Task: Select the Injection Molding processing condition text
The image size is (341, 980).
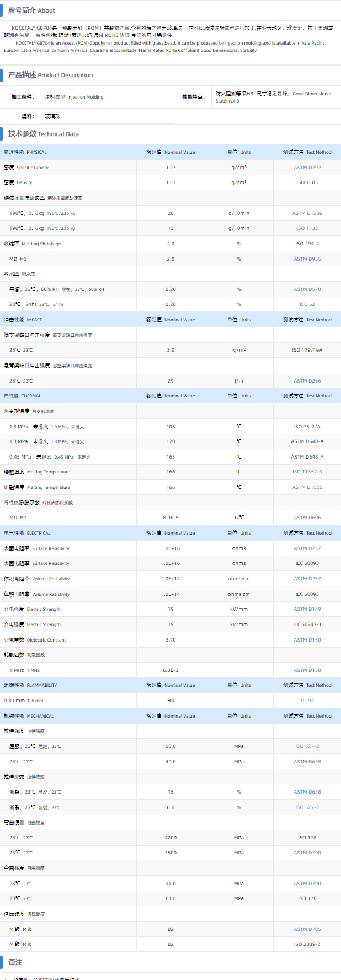Action: coord(74,97)
